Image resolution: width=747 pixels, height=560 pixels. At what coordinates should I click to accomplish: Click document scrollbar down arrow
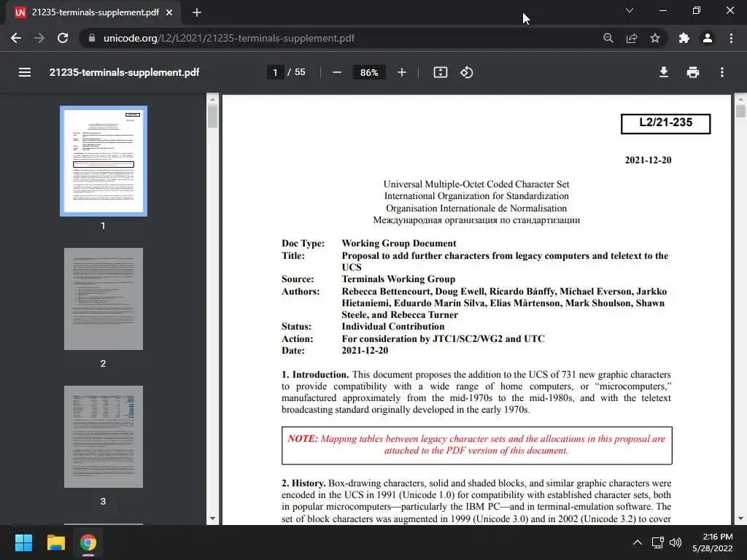(x=740, y=518)
